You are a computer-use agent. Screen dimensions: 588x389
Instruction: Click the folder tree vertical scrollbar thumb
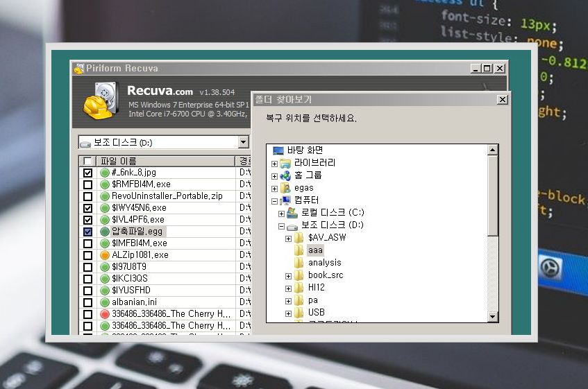click(492, 196)
